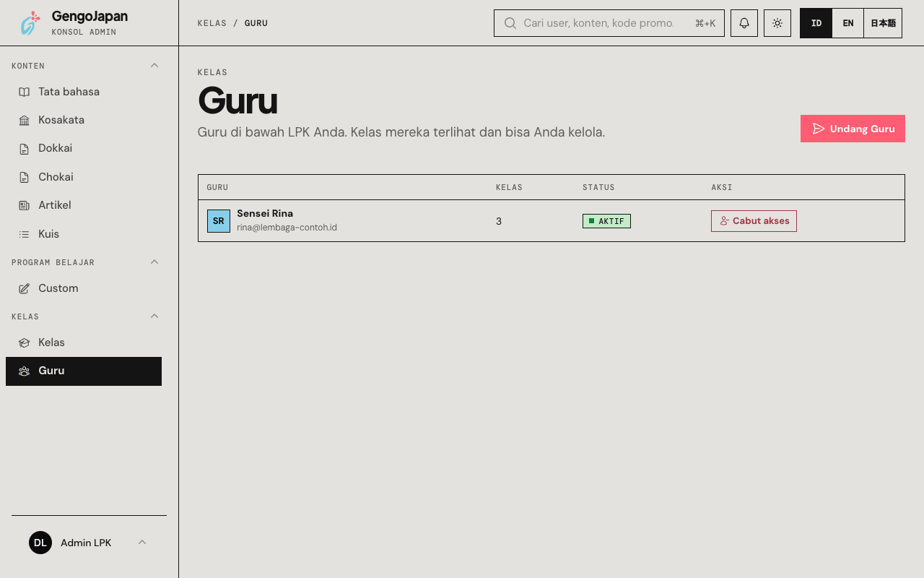This screenshot has width=924, height=578.
Task: Click the GURU column header
Action: [217, 187]
